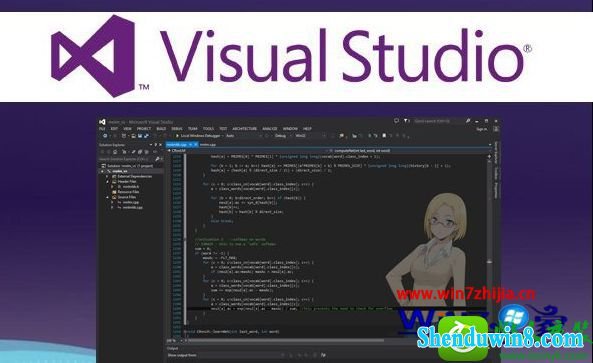Click the navigate backward toolbar icon
Viewport: 593px width, 363px height.
click(105, 136)
